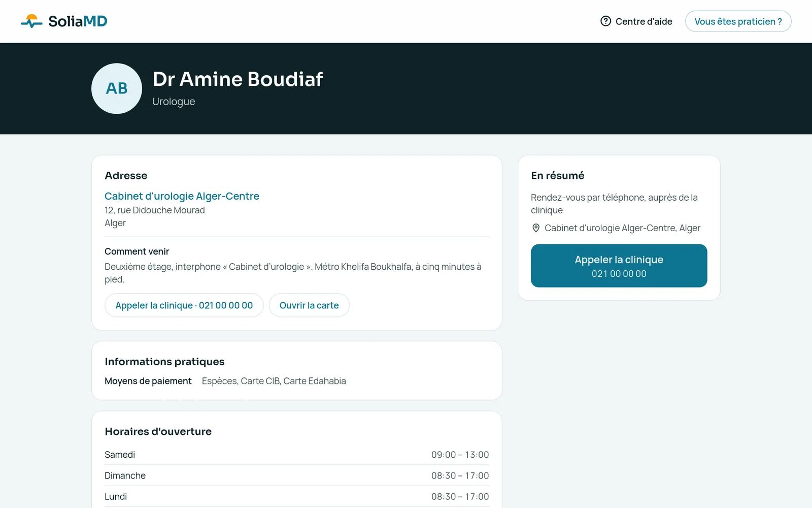Click the 'Comment venir' subheading
This screenshot has height=508, width=812.
(137, 251)
